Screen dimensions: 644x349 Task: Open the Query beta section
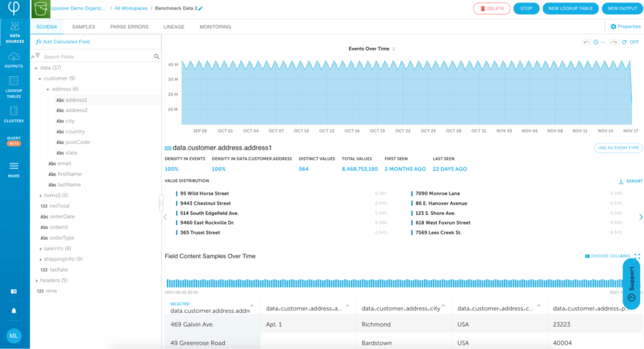click(x=14, y=141)
